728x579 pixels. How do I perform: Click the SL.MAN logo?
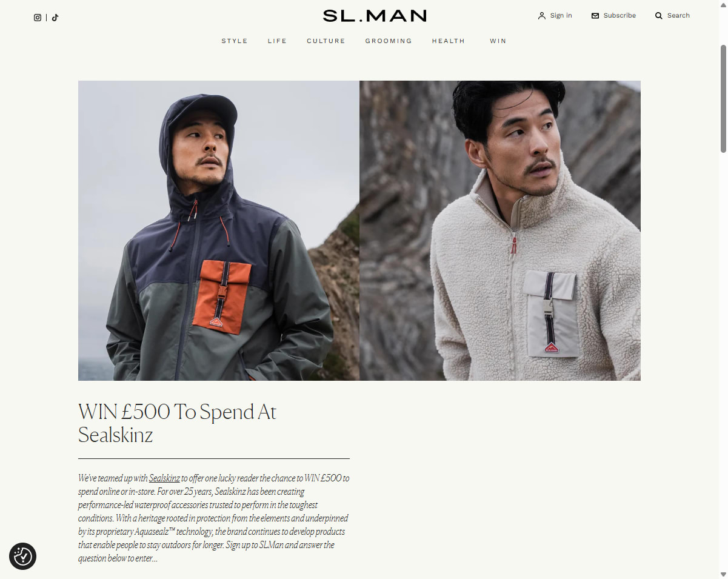[x=375, y=16]
